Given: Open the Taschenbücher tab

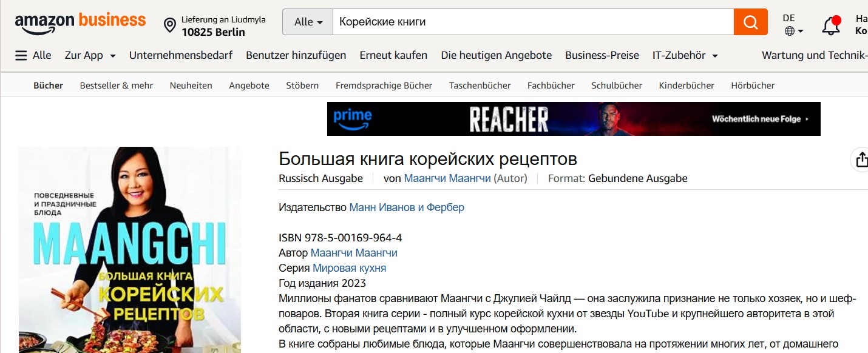Looking at the screenshot, I should click(480, 86).
